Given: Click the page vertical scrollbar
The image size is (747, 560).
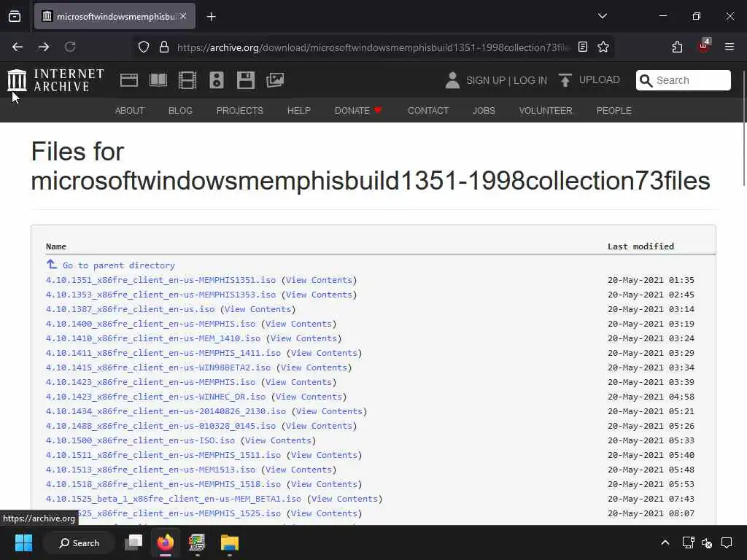Looking at the screenshot, I should (x=743, y=128).
